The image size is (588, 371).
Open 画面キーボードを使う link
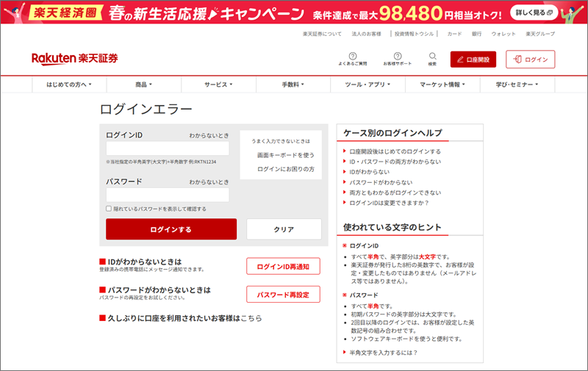tap(285, 155)
